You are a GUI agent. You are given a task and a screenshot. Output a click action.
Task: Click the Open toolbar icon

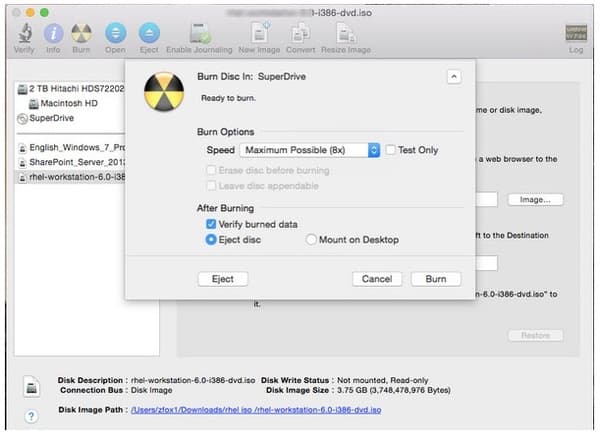click(116, 33)
